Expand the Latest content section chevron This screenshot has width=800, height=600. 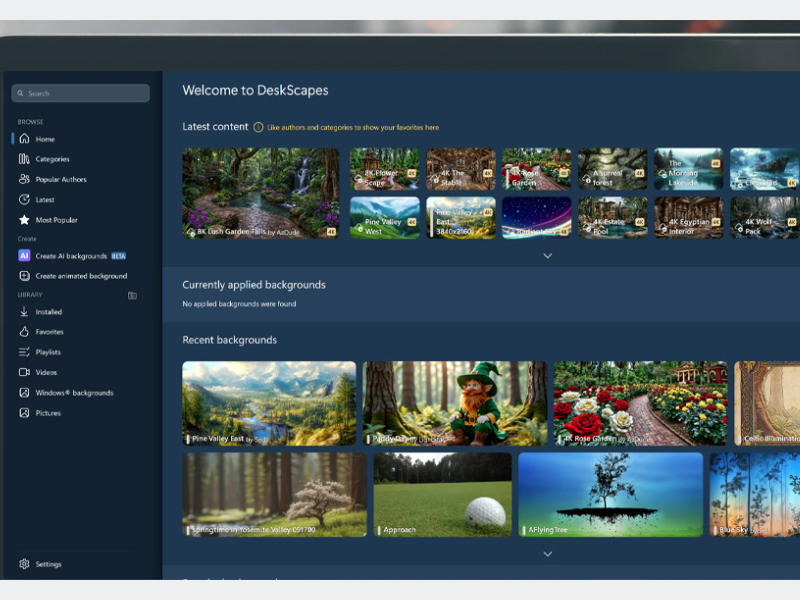(x=547, y=256)
